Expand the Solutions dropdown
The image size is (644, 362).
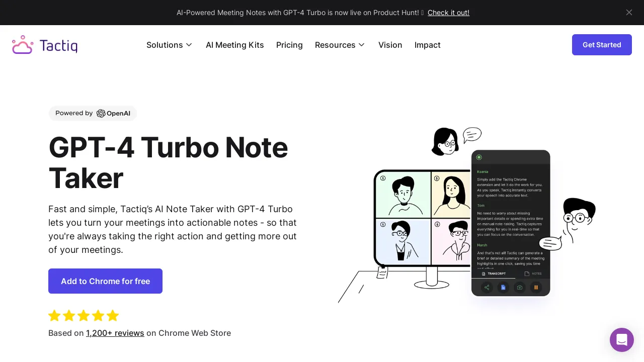[170, 45]
